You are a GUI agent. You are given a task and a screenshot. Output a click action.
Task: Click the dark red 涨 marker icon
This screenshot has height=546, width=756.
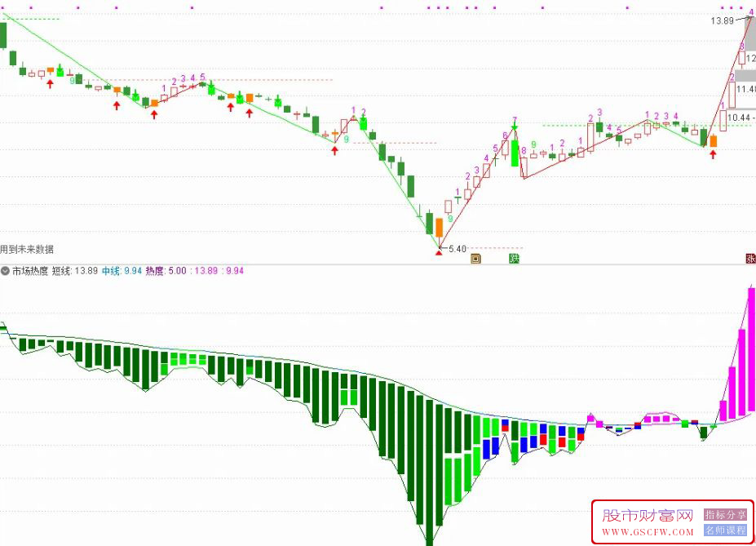pos(751,259)
